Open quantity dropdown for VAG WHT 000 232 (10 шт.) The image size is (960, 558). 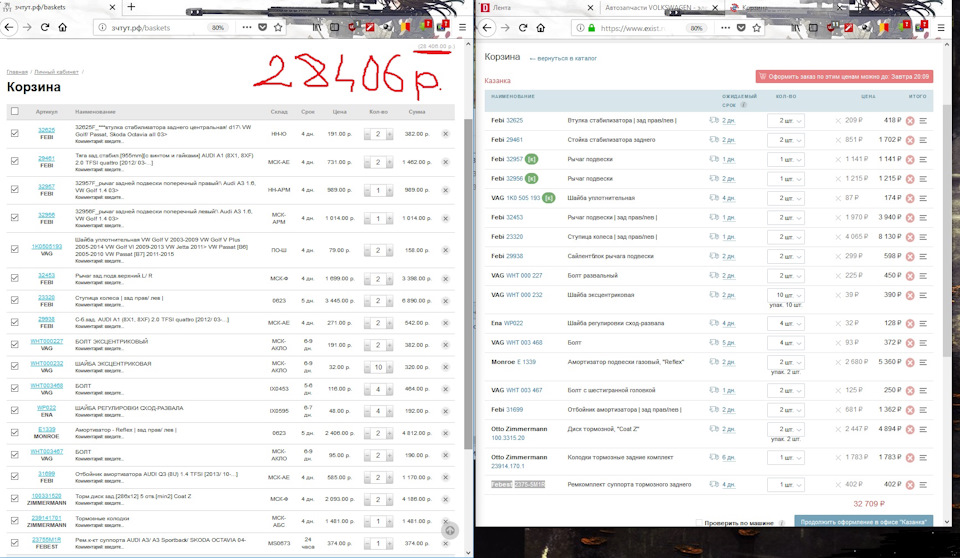click(786, 295)
